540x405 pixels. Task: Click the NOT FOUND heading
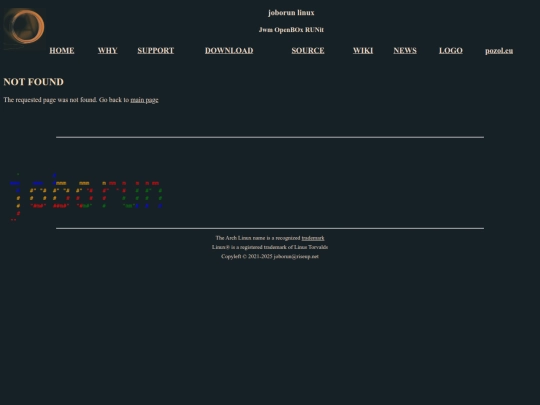[34, 82]
